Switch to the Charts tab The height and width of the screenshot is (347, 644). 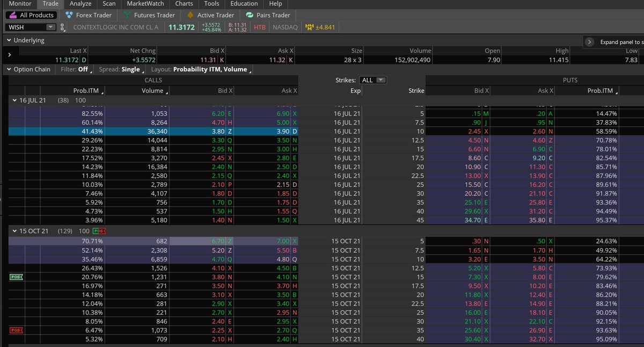tap(184, 4)
